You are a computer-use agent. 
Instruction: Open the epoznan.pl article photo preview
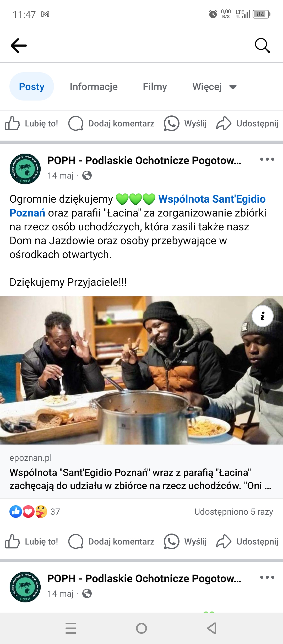point(141,370)
